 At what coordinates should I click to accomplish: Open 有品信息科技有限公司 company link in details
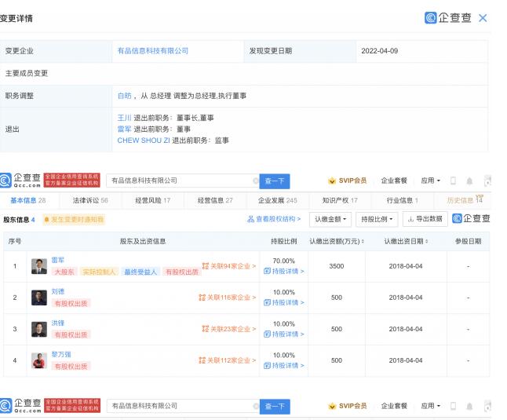pos(152,51)
